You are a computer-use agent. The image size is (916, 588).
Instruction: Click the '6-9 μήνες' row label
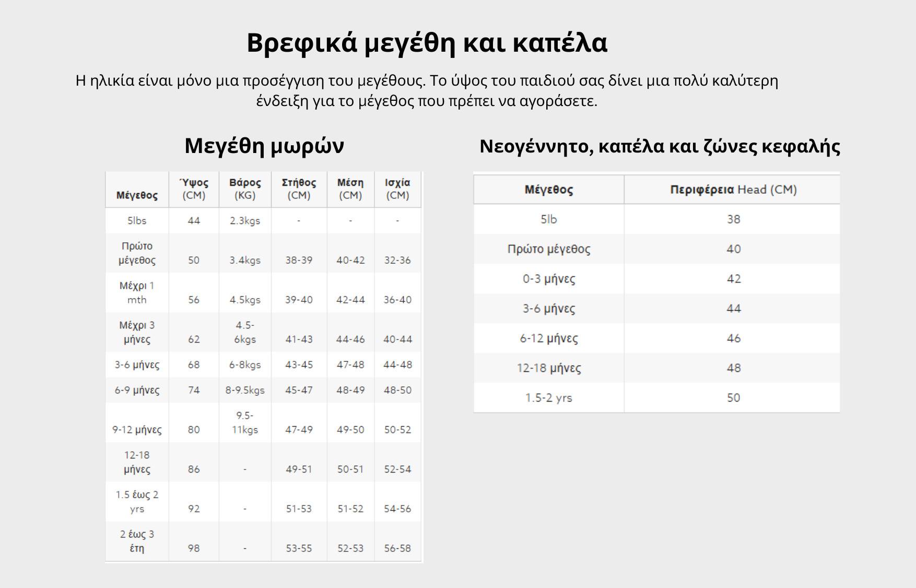[x=137, y=390]
